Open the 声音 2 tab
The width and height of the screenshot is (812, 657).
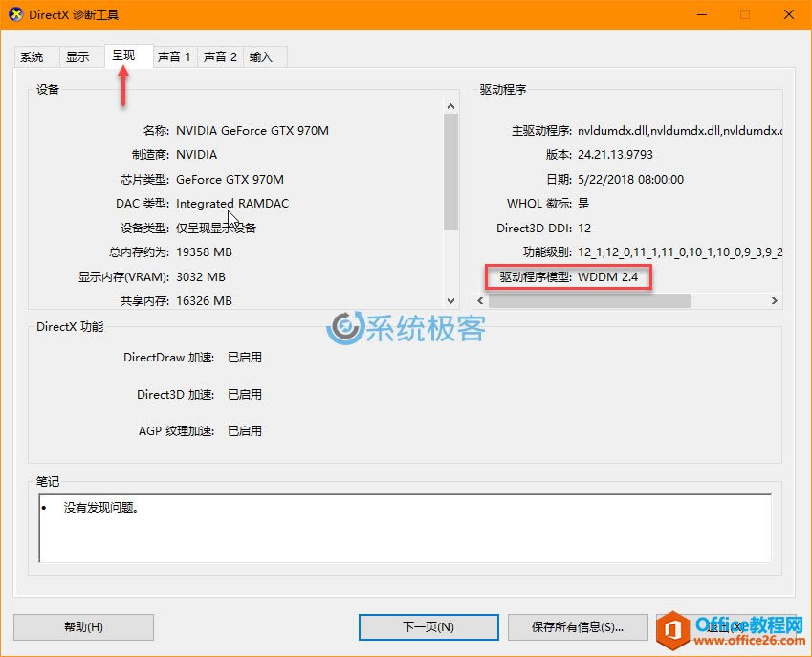pyautogui.click(x=220, y=57)
